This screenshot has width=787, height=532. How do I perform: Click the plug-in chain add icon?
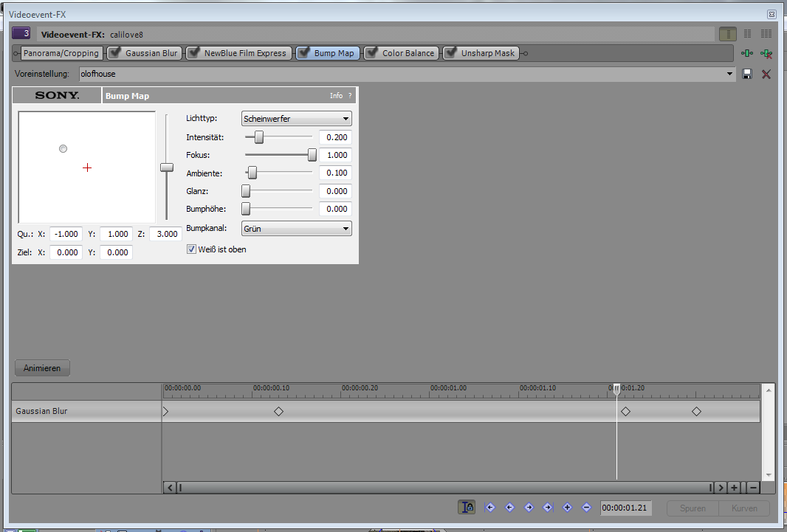click(747, 53)
